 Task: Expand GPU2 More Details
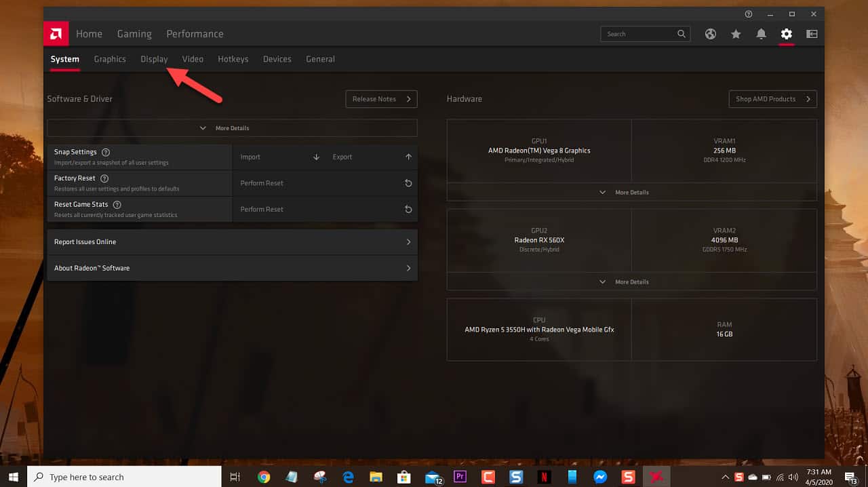[x=632, y=282]
